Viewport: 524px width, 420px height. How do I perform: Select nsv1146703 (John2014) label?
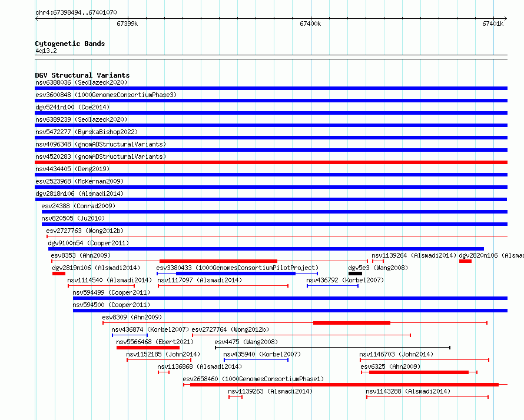pos(396,354)
